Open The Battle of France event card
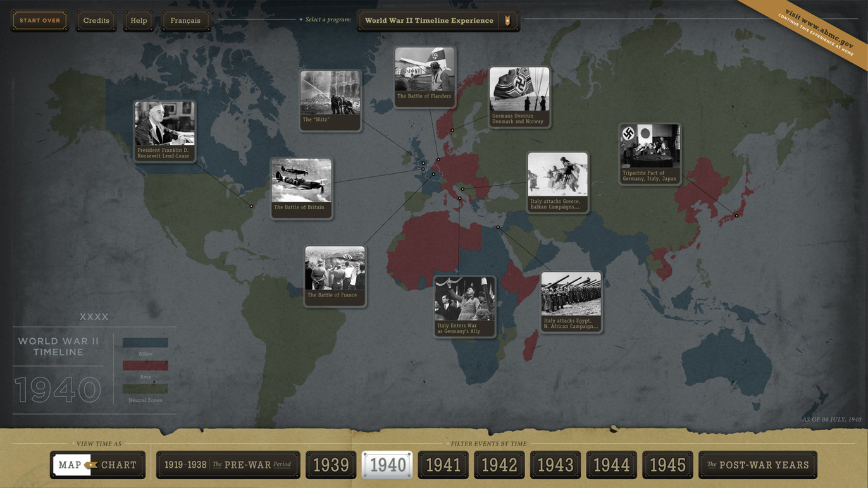The width and height of the screenshot is (868, 488). [x=335, y=276]
